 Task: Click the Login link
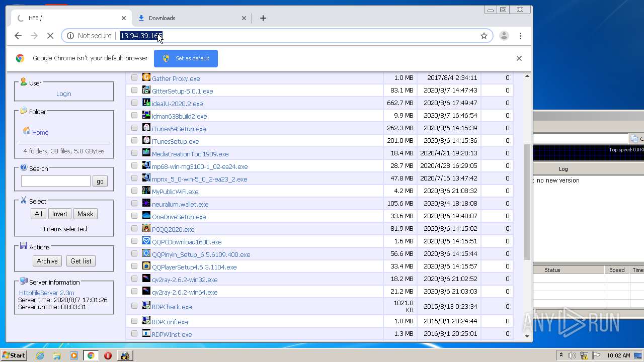[63, 94]
